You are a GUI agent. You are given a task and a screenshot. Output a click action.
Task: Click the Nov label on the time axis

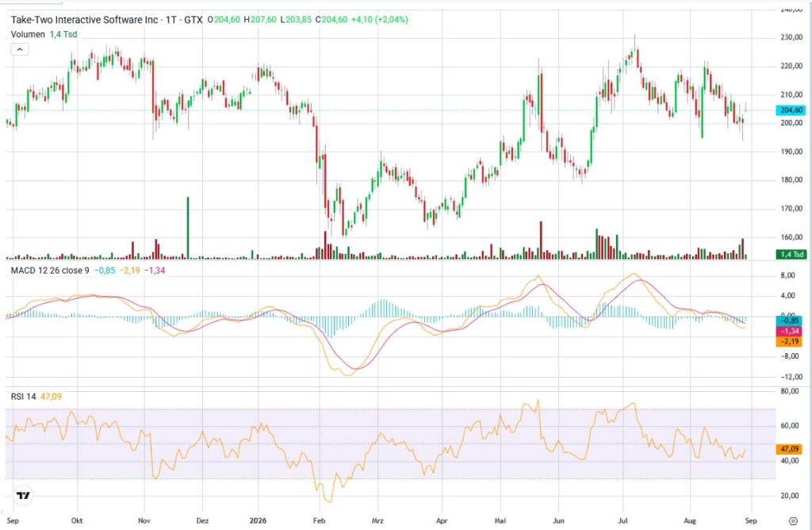click(x=144, y=520)
